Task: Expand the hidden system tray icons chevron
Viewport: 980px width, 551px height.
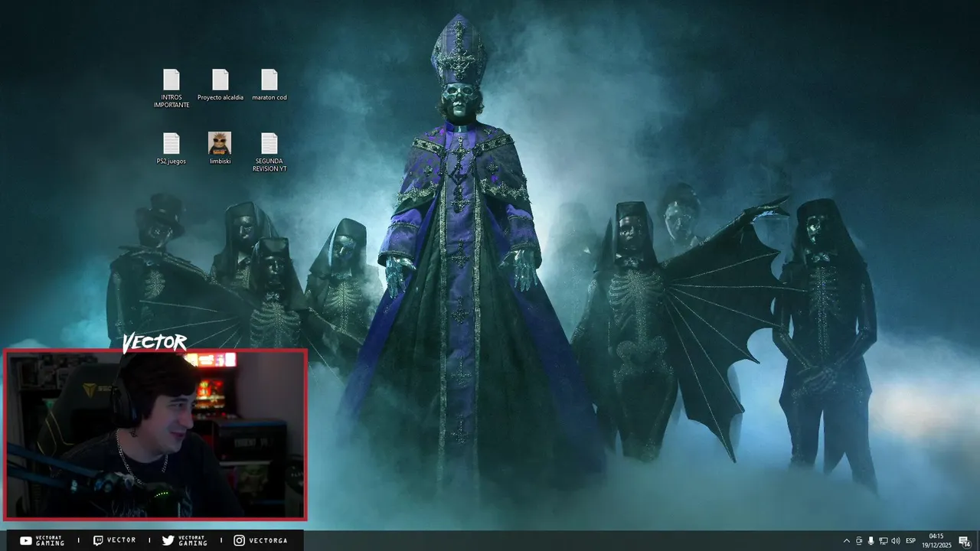Action: pyautogui.click(x=847, y=541)
